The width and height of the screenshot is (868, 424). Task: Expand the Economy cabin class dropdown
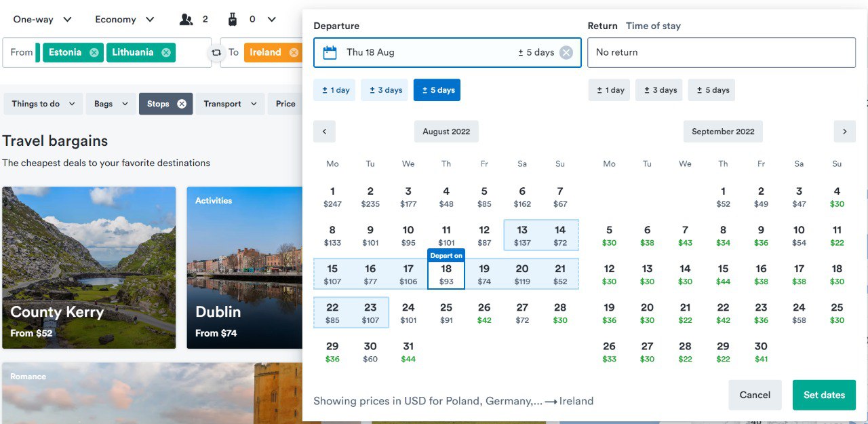(x=125, y=20)
